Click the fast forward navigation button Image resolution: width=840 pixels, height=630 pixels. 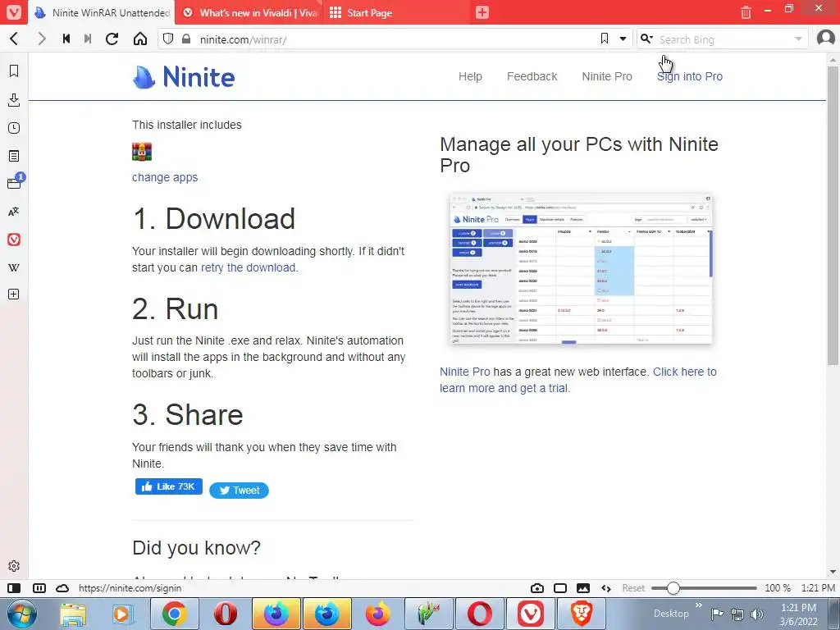88,39
